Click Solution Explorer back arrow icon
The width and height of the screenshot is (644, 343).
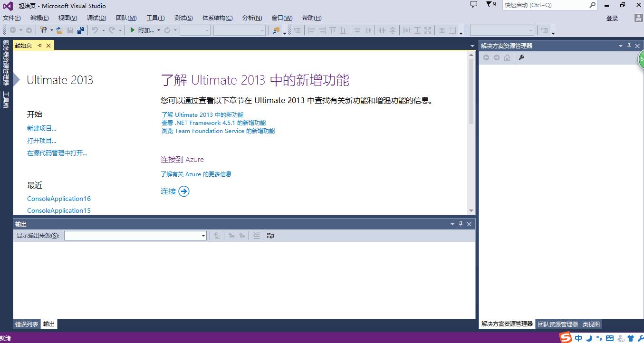[x=486, y=57]
